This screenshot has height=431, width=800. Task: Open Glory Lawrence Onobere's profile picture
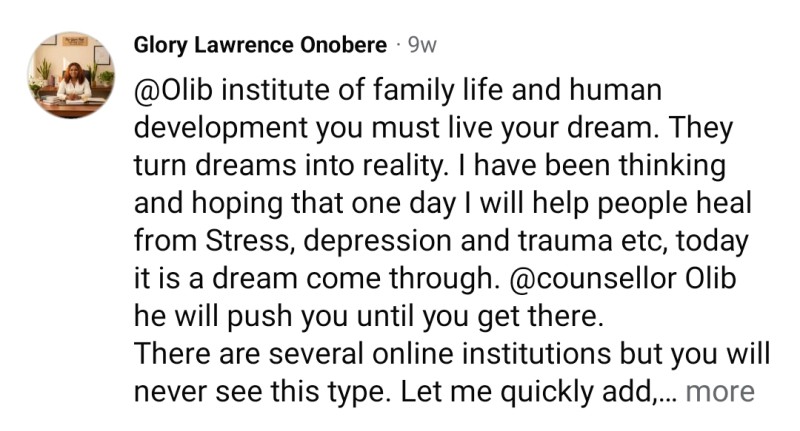click(x=71, y=75)
